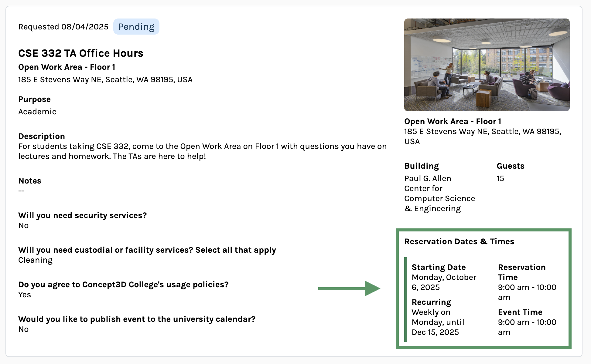Click the Reservation Dates & Times heading
This screenshot has width=591, height=364.
coord(459,241)
